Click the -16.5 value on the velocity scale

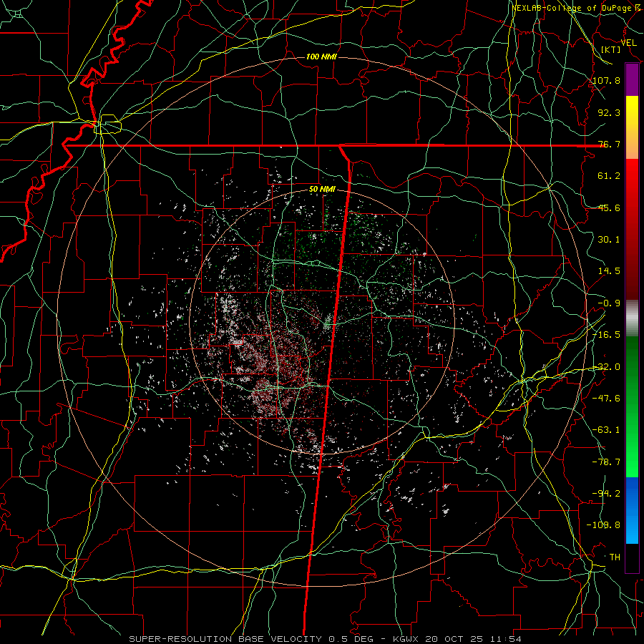(x=606, y=335)
